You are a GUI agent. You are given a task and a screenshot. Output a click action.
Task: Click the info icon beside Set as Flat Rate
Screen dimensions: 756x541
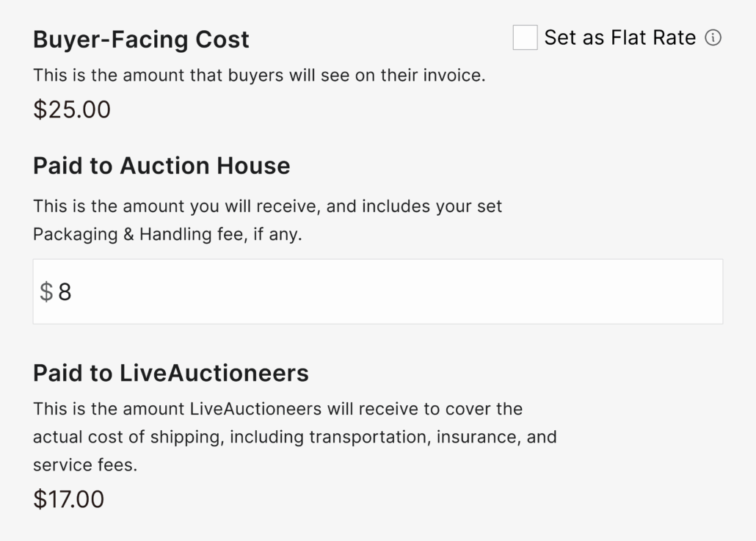713,38
